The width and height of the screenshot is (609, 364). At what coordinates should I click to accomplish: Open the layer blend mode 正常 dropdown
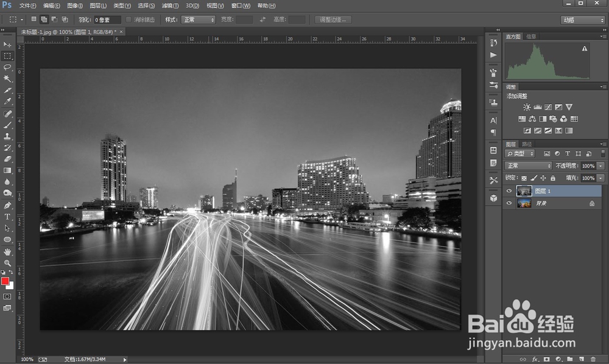[x=528, y=166]
